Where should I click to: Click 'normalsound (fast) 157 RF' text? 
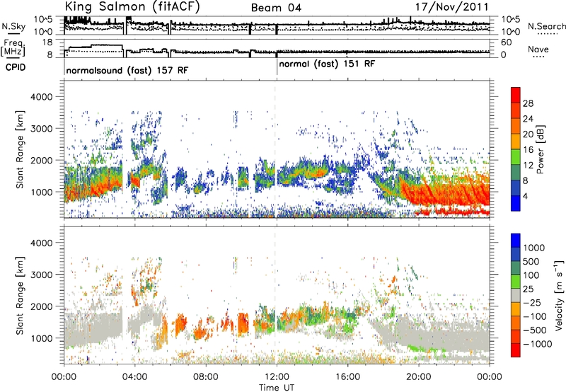127,70
